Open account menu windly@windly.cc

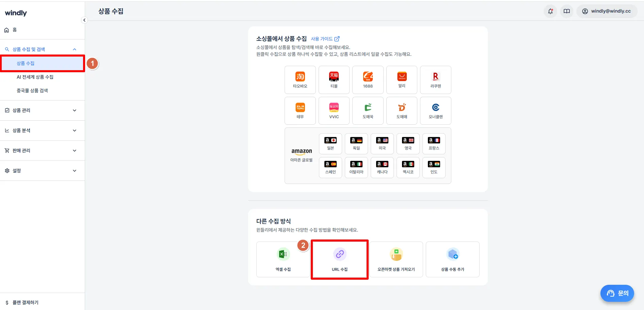click(x=607, y=11)
